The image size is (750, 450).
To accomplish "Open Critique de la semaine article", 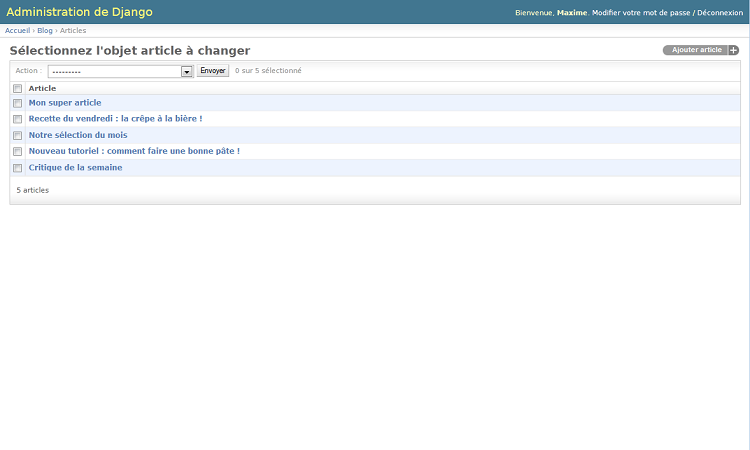I will pos(75,168).
